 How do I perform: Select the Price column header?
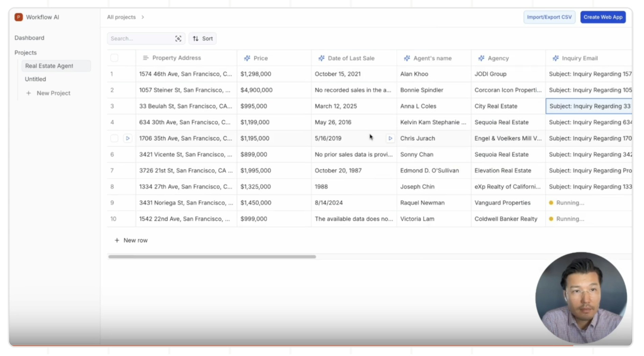click(x=274, y=58)
